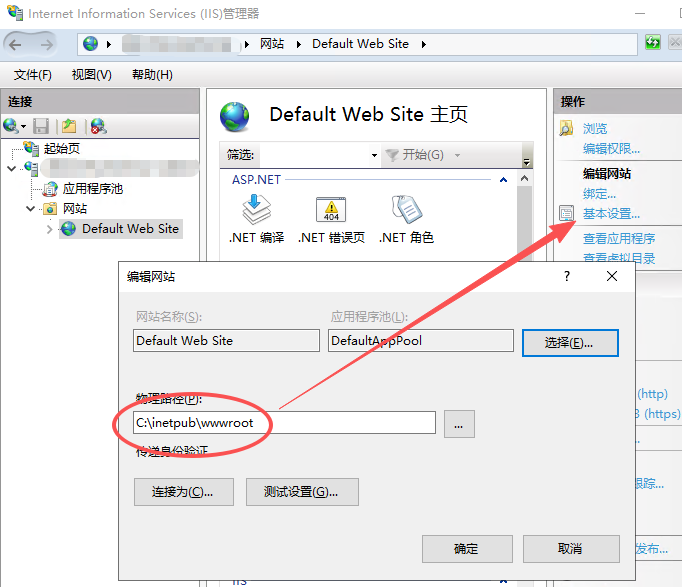Open the 开始(G) dropdown arrow

[457, 155]
